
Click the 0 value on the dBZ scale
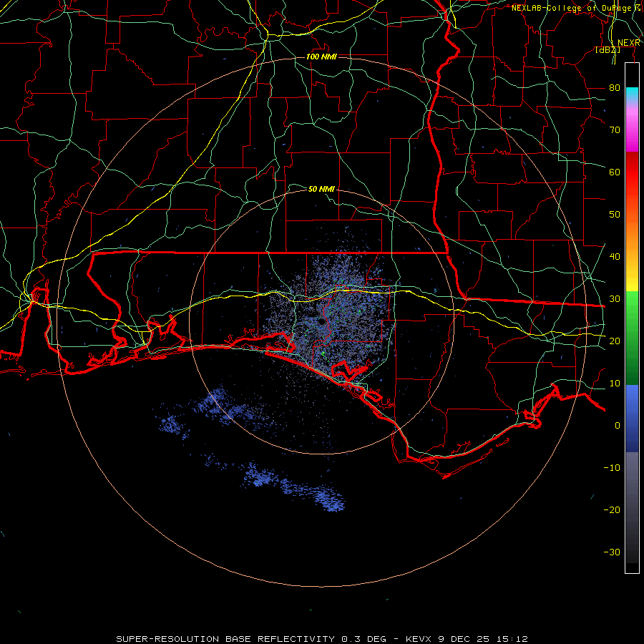point(618,426)
